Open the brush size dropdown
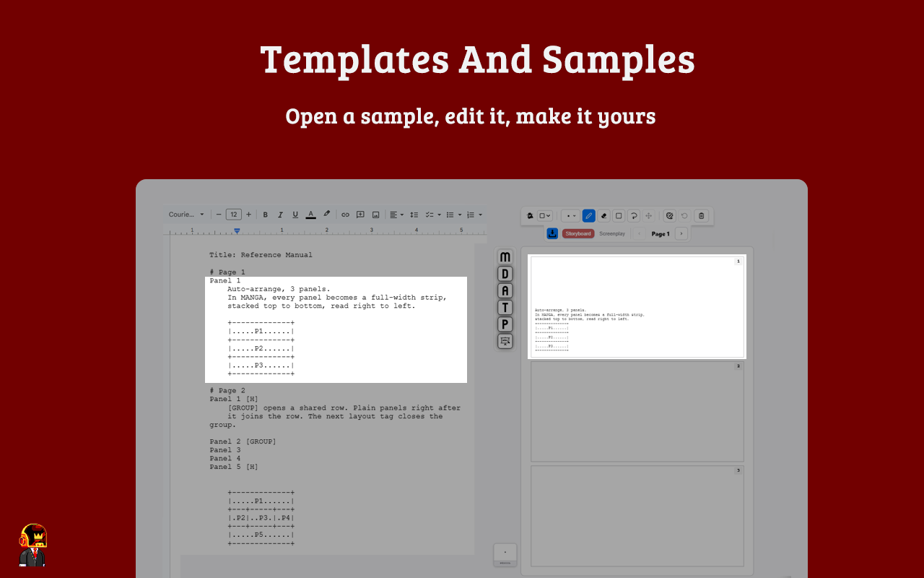This screenshot has height=578, width=924. 571,215
